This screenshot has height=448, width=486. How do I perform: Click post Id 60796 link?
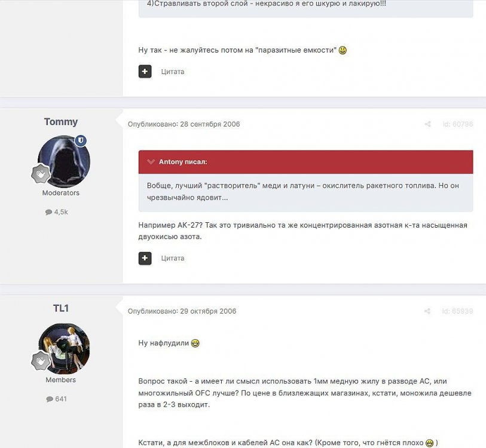pos(458,124)
